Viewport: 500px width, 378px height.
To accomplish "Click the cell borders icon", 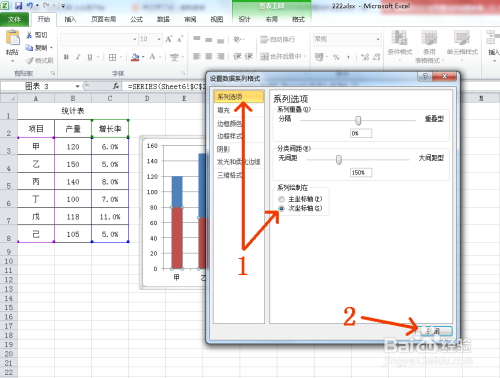I will click(x=113, y=57).
